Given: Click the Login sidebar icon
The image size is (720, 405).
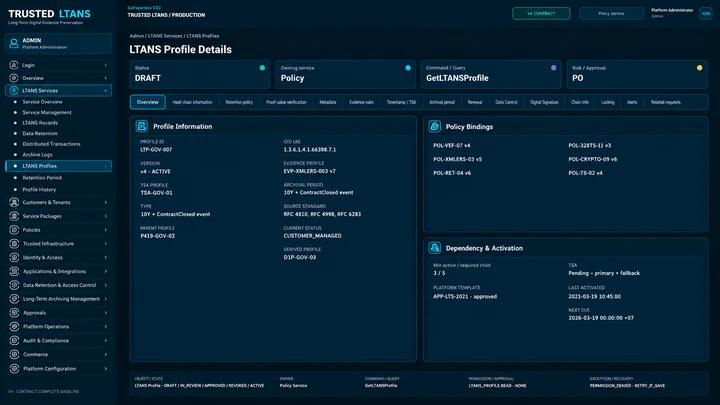Looking at the screenshot, I should 14,65.
